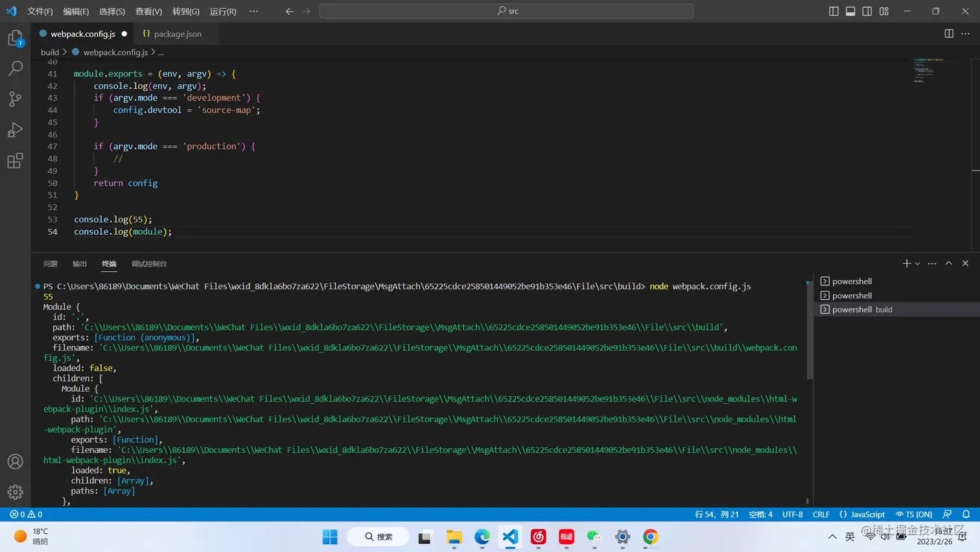Customize layout from the title bar
Image resolution: width=980 pixels, height=552 pixels.
pos(884,11)
